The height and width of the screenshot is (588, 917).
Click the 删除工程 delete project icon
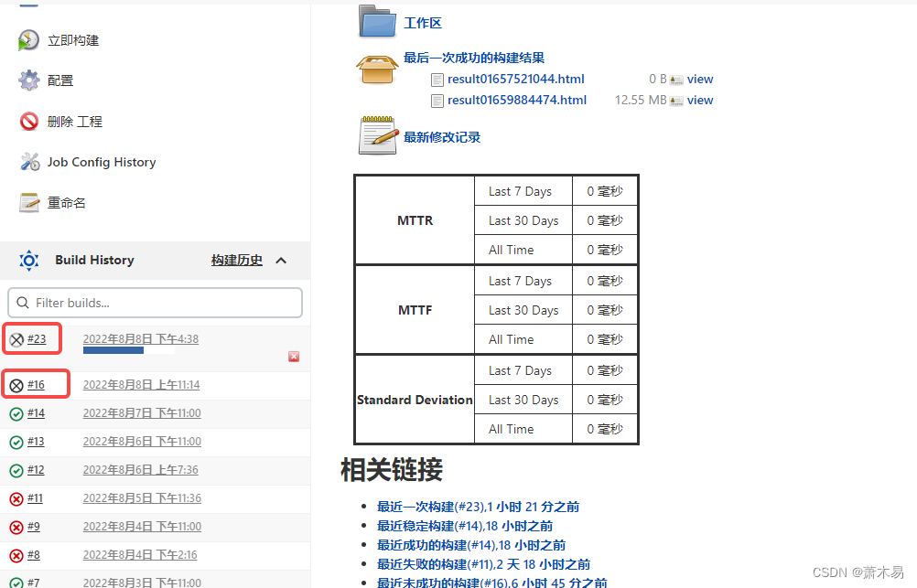27,121
